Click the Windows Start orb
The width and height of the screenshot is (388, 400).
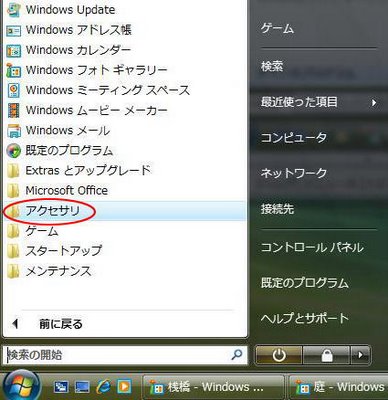(22, 386)
